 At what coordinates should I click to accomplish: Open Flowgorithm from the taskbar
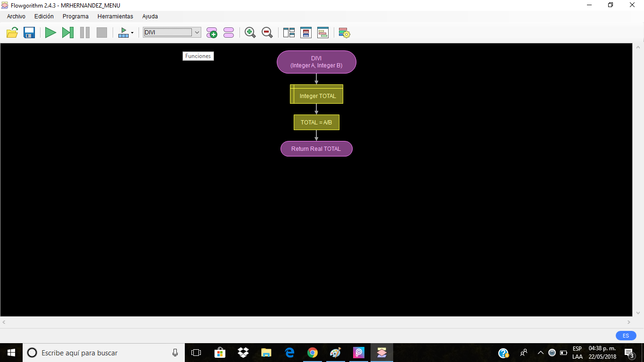coord(381,352)
